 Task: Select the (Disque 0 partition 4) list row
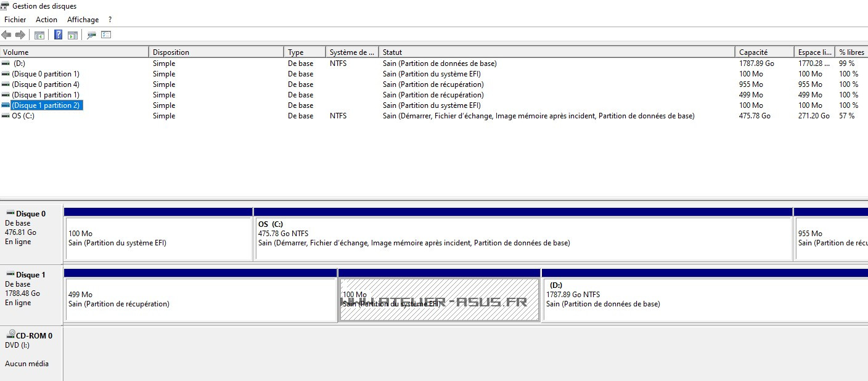(x=45, y=84)
